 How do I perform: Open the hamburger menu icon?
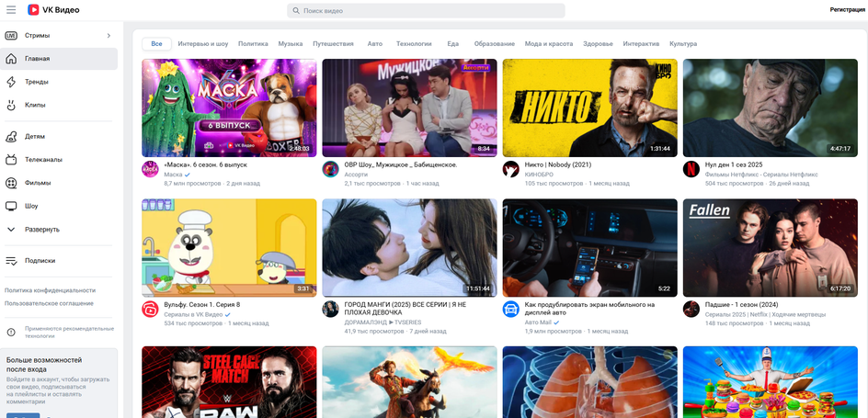pos(11,10)
